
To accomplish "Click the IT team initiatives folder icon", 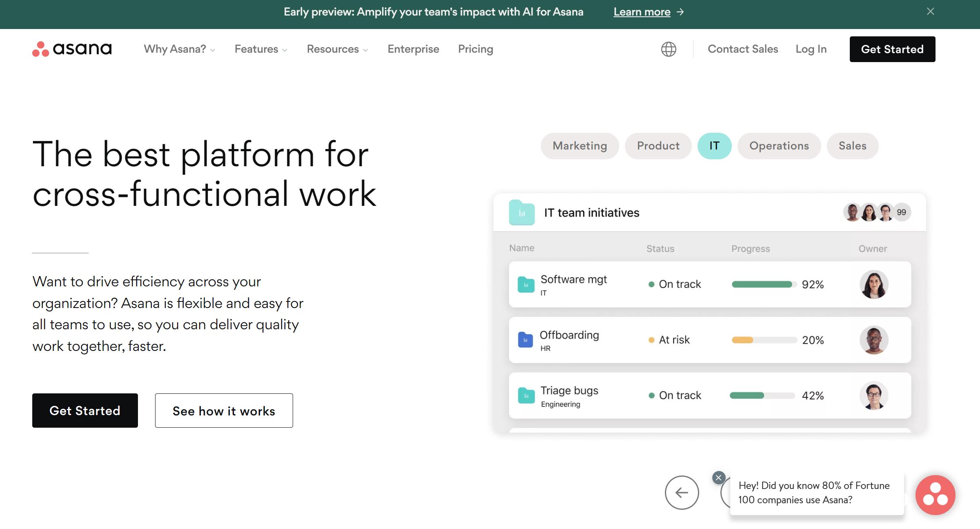I will click(x=522, y=213).
